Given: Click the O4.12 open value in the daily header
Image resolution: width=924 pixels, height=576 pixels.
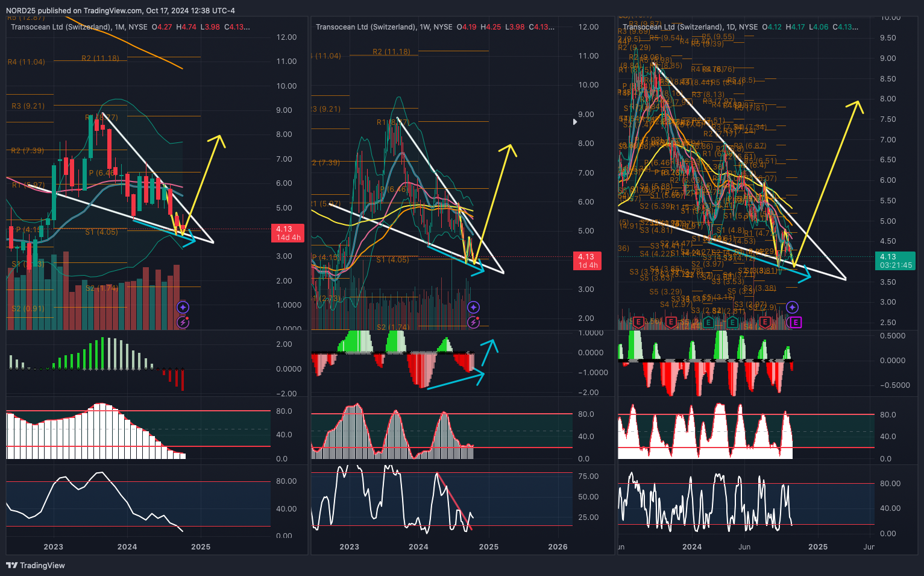Looking at the screenshot, I should pos(772,27).
